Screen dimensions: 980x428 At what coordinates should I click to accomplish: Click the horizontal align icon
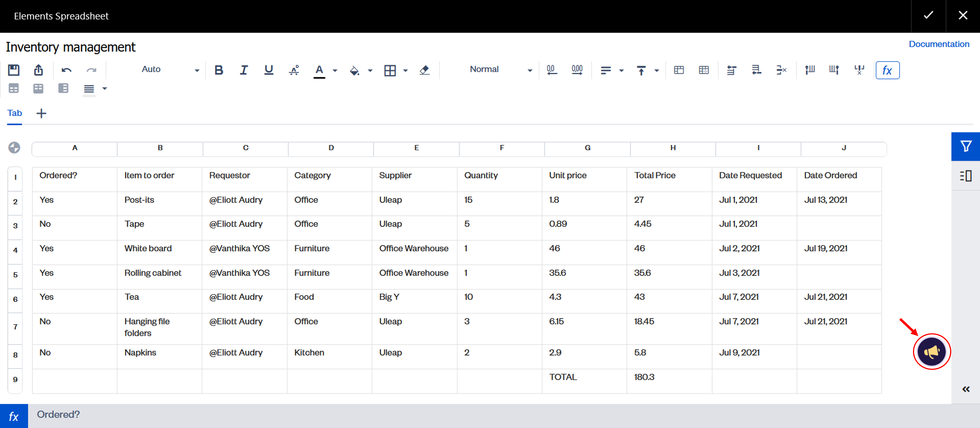(x=606, y=70)
